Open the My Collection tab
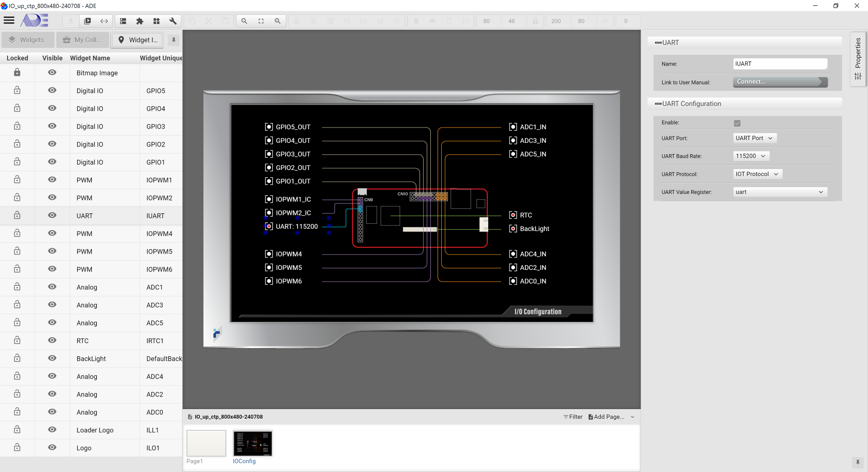Viewport: 868px width, 472px height. [82, 40]
